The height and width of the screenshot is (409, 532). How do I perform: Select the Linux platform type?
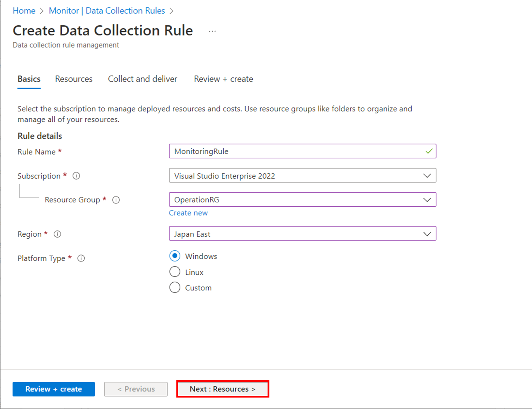175,272
